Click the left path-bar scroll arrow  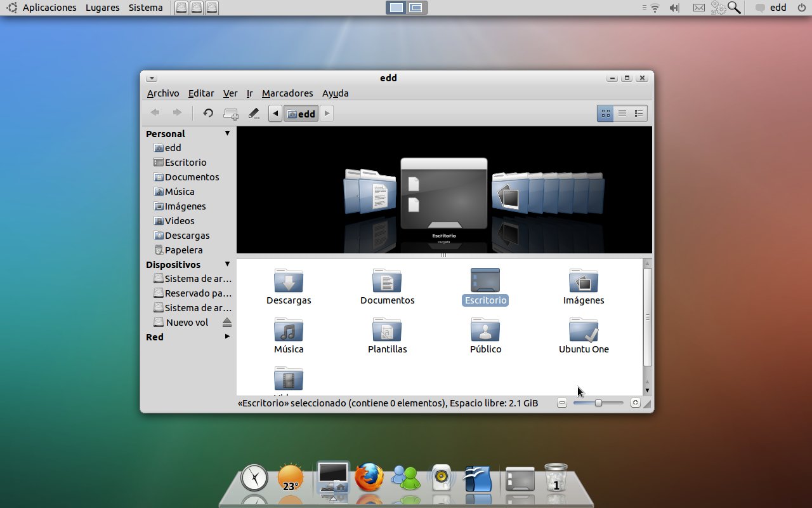pyautogui.click(x=275, y=114)
